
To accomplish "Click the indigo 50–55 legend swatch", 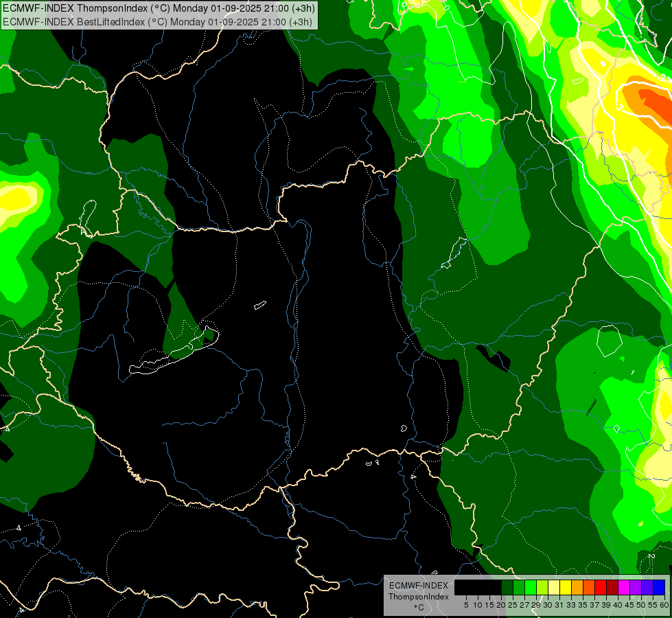I will 647,587.
